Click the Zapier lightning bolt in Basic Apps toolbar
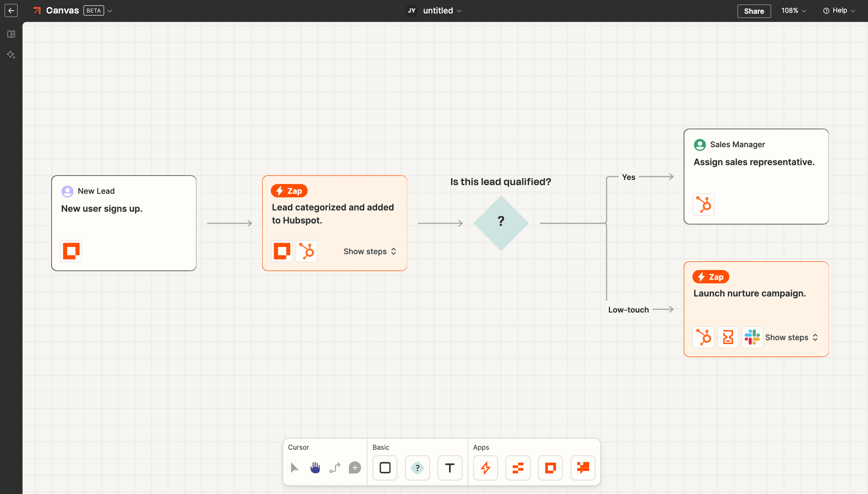Viewport: 868px width, 494px height. [485, 467]
